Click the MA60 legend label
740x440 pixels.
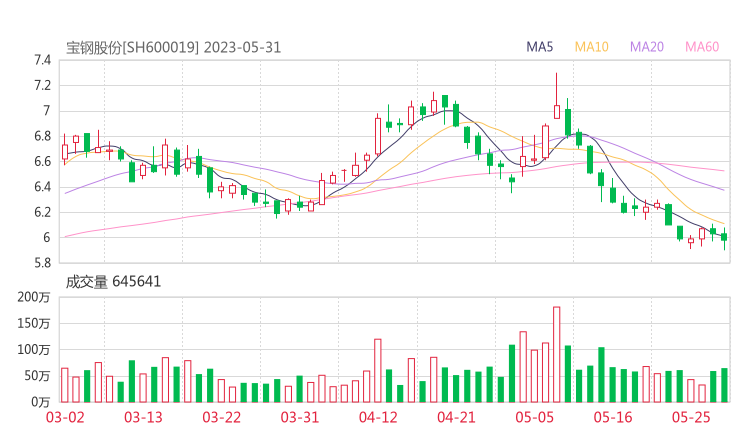702,47
